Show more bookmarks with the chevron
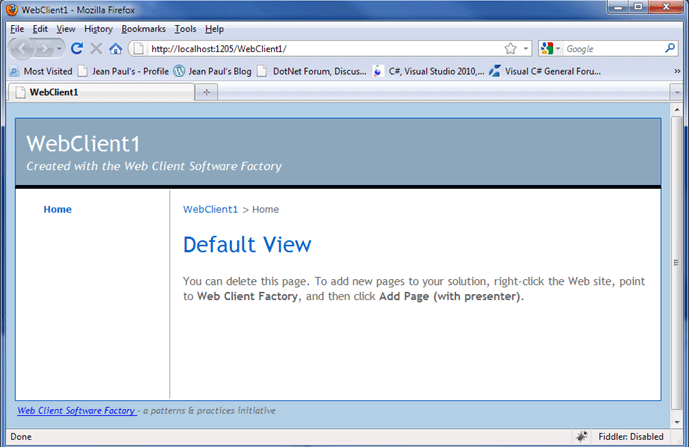689x447 pixels. pyautogui.click(x=677, y=71)
